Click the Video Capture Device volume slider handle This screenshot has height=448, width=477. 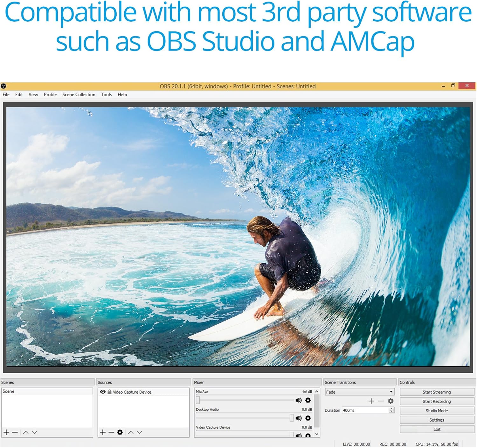click(291, 435)
